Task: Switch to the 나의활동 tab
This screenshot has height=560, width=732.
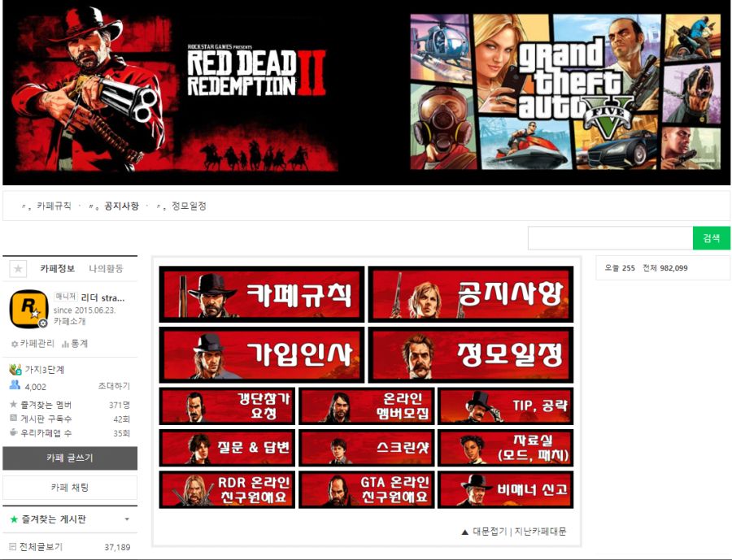Action: (x=106, y=269)
